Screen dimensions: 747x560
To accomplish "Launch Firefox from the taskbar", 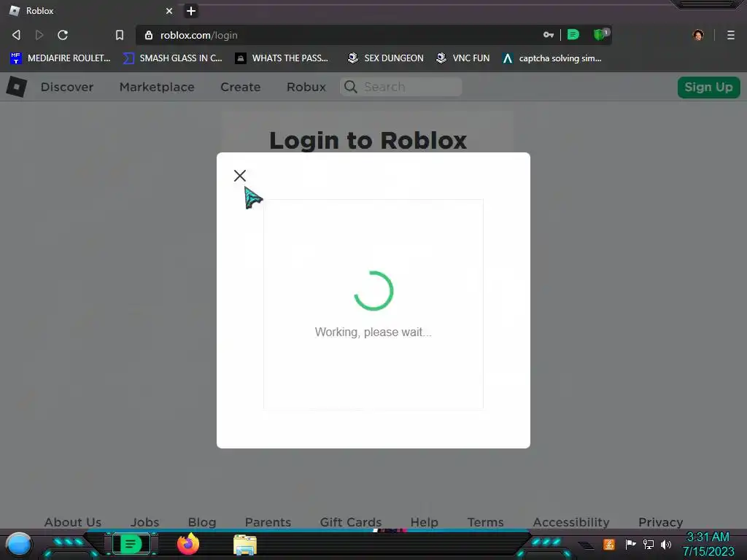I will click(x=188, y=544).
